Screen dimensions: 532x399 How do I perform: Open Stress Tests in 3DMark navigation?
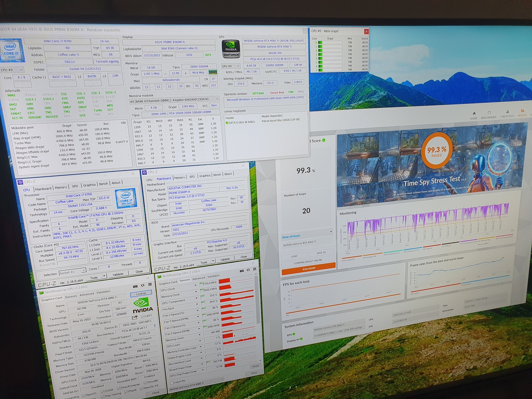click(507, 114)
